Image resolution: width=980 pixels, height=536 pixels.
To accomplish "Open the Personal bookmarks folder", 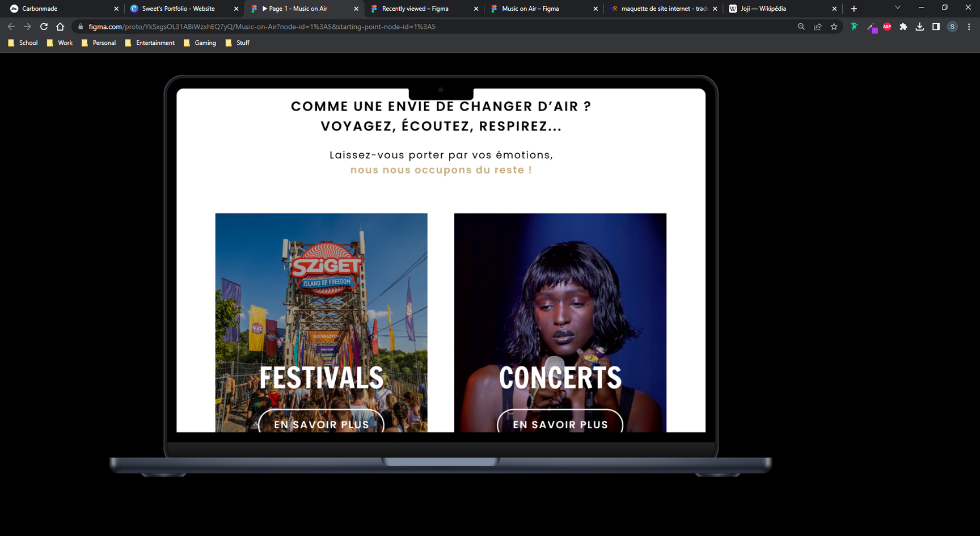I will click(x=99, y=43).
